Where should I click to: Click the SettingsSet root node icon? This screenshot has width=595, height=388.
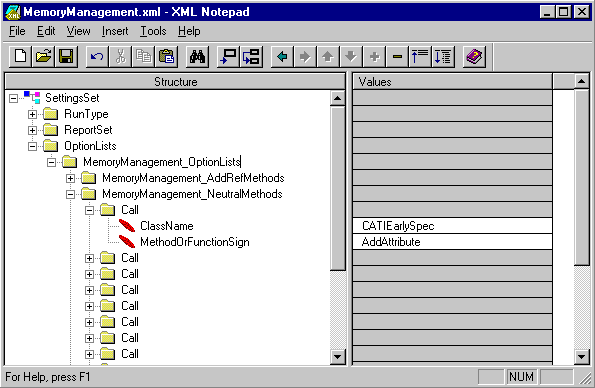pyautogui.click(x=32, y=98)
